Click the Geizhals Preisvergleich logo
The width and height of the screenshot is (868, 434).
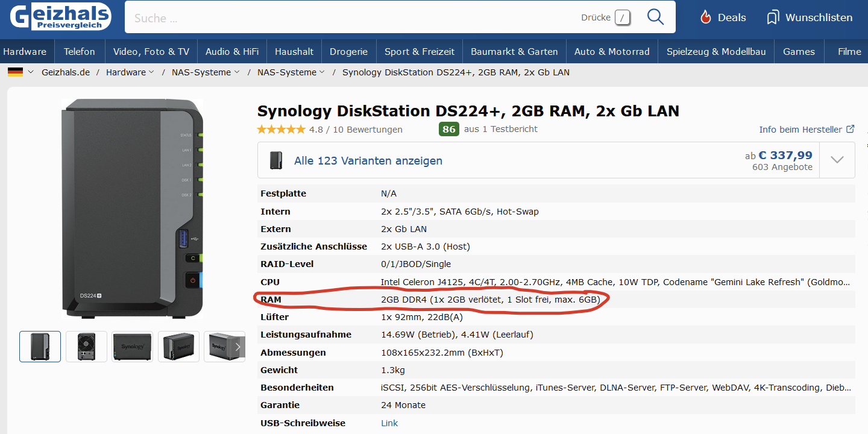click(60, 16)
